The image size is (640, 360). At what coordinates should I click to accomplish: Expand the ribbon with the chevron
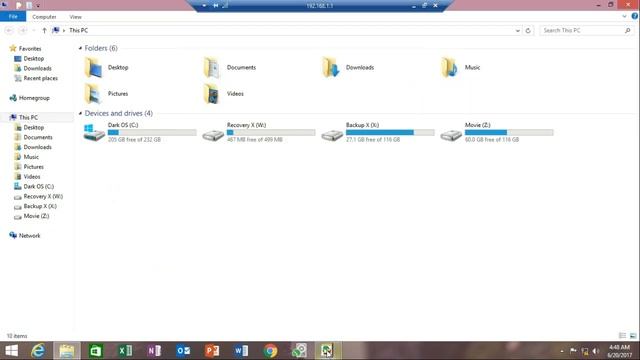click(x=624, y=16)
